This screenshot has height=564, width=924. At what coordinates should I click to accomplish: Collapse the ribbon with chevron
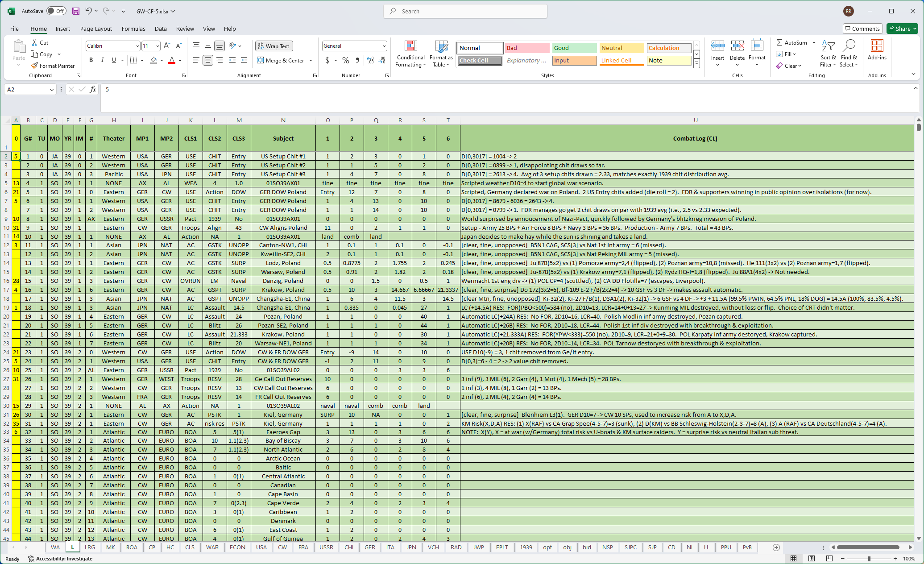pos(913,74)
